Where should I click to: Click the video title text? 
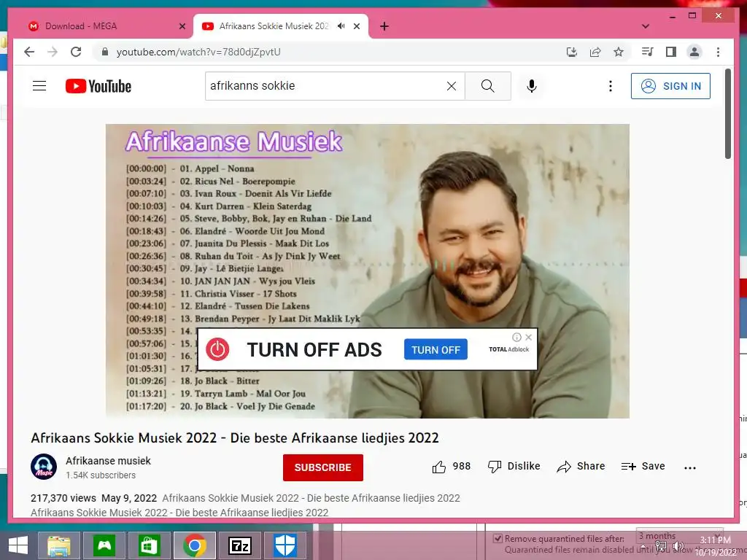[x=235, y=437]
